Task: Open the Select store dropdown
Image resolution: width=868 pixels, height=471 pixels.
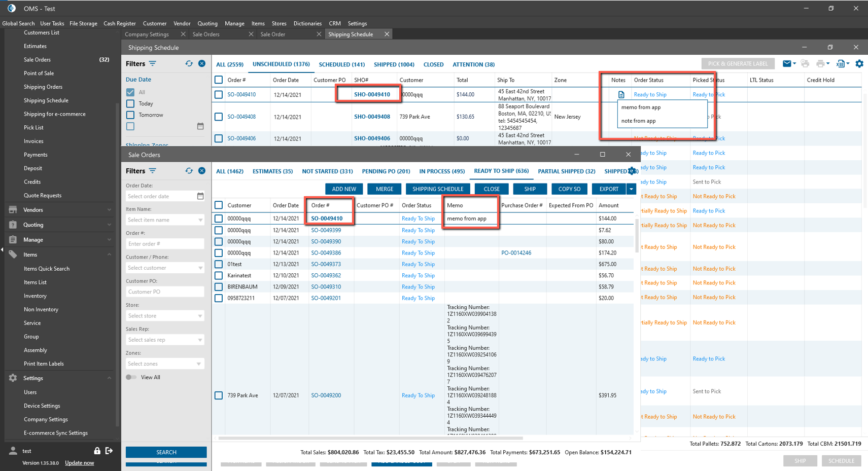Action: point(165,316)
